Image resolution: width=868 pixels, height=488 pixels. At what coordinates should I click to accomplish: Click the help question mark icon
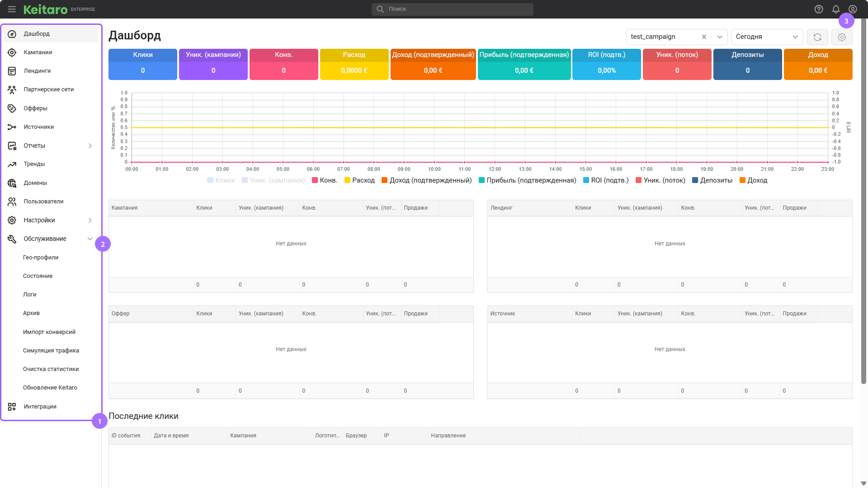[819, 9]
